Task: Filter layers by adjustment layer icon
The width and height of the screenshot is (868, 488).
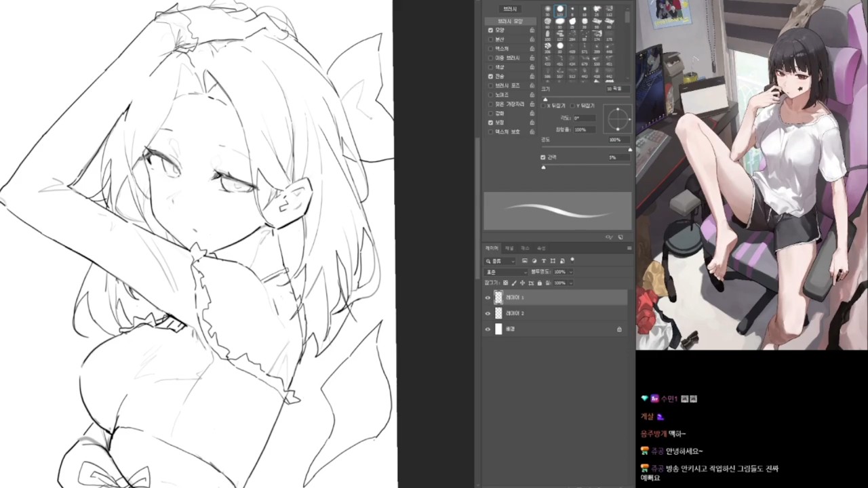Action: pos(534,261)
